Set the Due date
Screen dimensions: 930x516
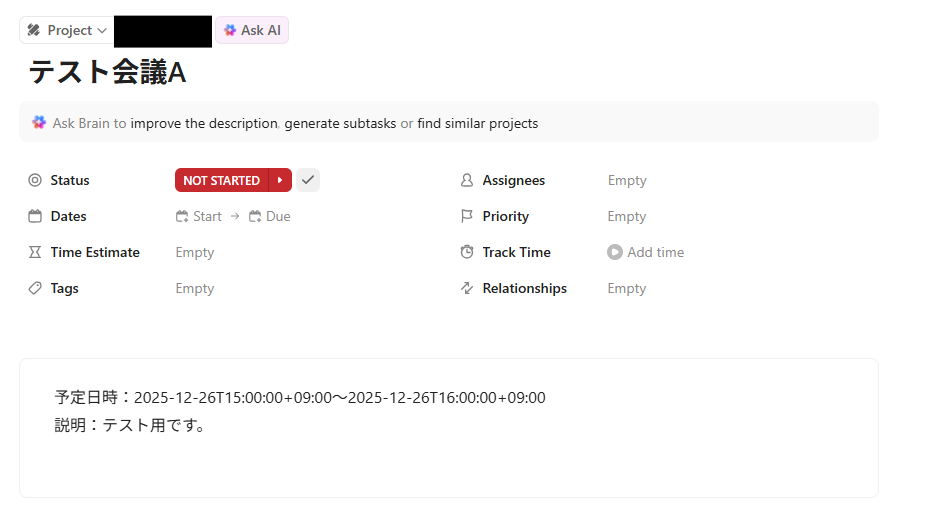[x=270, y=216]
